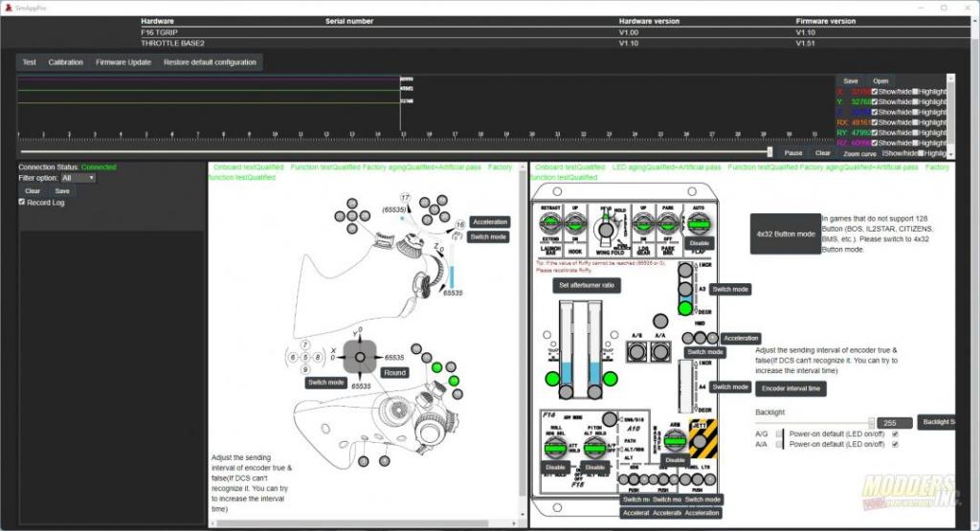Toggle Show/hide for the RY axis curve
Image resolution: width=980 pixels, height=531 pixels.
click(x=875, y=132)
